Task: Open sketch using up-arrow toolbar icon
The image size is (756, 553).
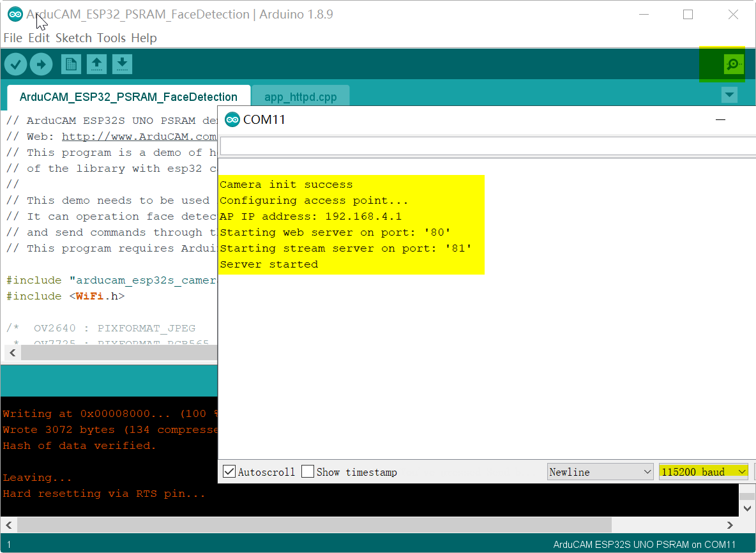Action: (x=96, y=64)
